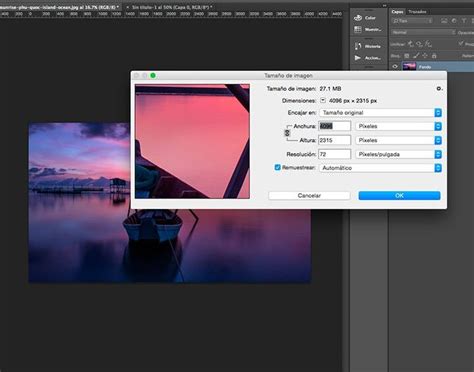Click the Altura height input field
The height and width of the screenshot is (372, 474).
[334, 140]
